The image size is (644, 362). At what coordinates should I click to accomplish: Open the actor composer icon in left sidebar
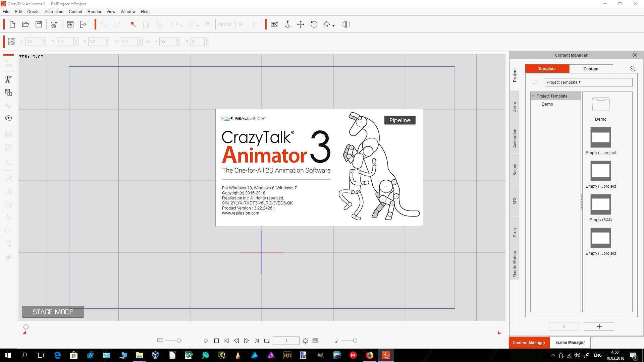(x=9, y=79)
